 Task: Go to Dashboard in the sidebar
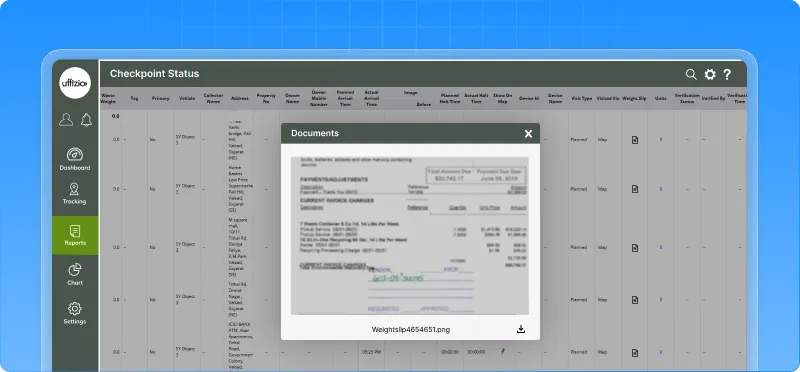(75, 159)
